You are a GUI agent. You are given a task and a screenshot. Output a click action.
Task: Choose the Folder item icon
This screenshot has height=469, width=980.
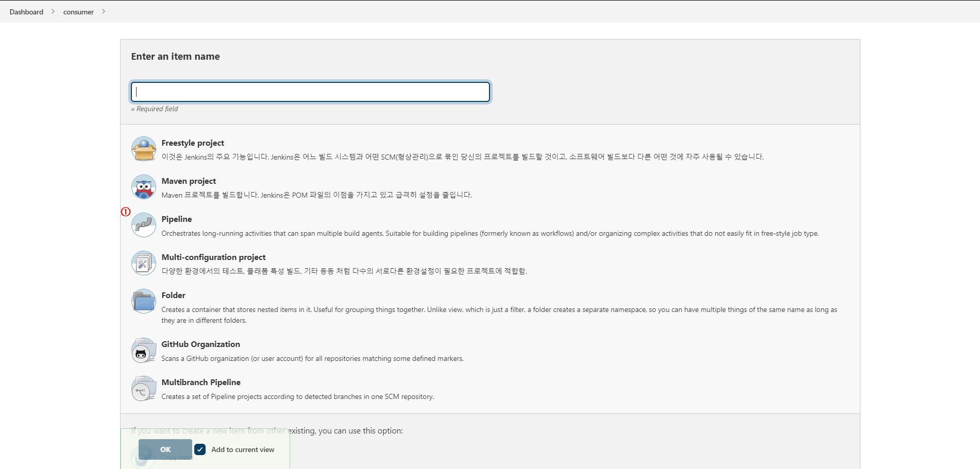tap(144, 301)
